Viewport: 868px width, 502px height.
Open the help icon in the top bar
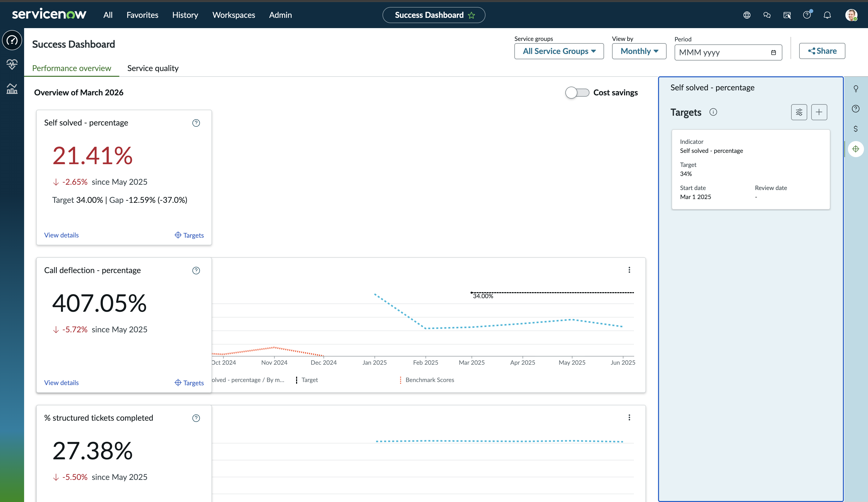pos(807,15)
